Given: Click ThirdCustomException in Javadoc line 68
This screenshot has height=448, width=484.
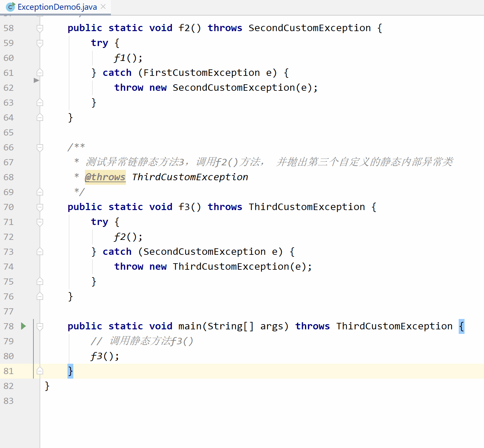Looking at the screenshot, I should point(190,177).
